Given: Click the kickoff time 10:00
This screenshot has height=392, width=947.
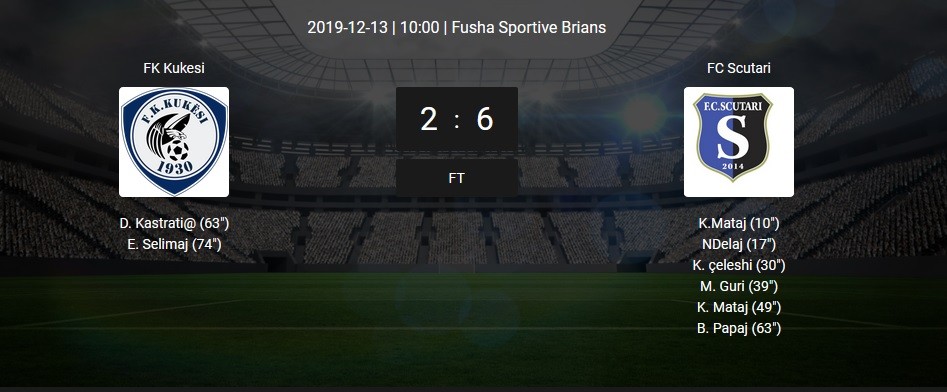Looking at the screenshot, I should click(x=419, y=28).
